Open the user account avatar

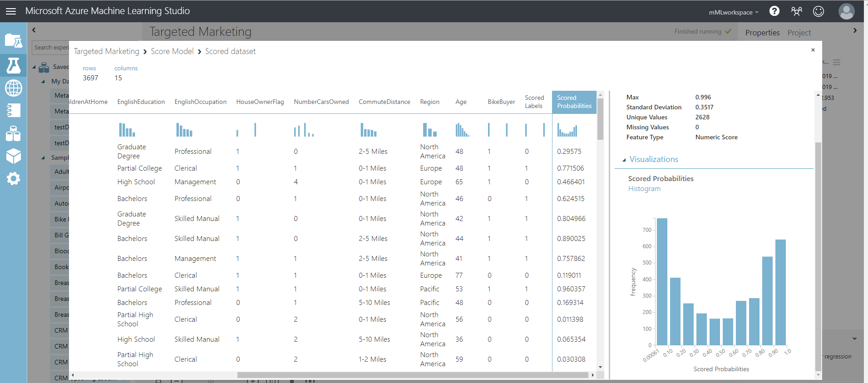[846, 11]
